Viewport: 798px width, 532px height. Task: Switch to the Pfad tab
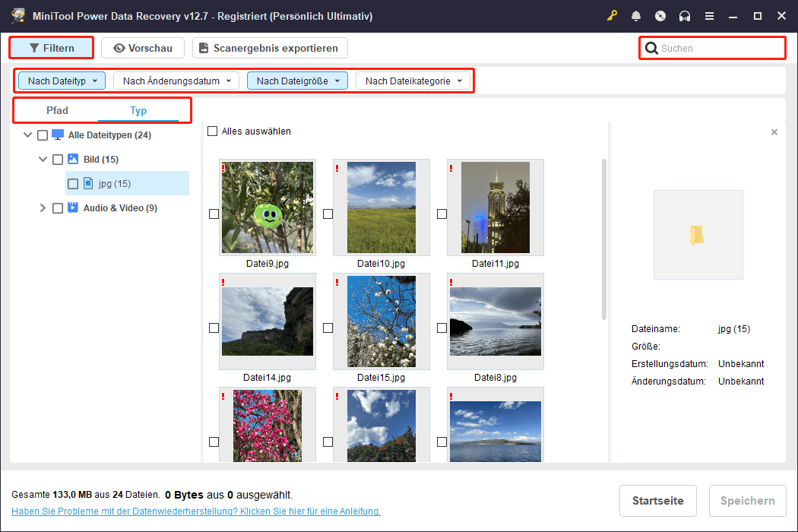pyautogui.click(x=57, y=111)
